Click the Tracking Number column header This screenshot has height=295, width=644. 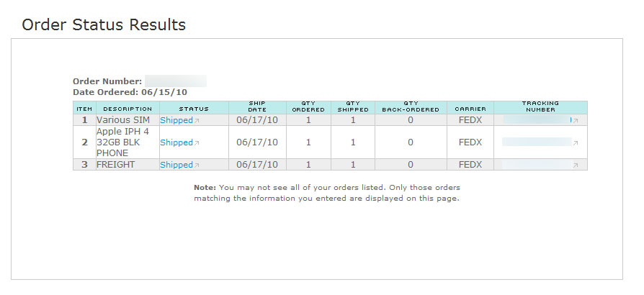(x=540, y=106)
